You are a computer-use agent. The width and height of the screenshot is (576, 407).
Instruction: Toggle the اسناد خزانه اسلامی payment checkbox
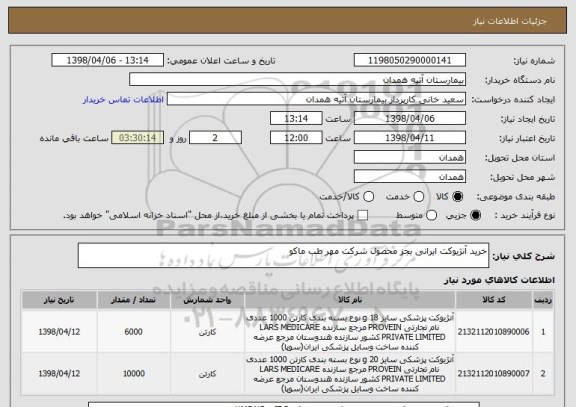coord(363,216)
